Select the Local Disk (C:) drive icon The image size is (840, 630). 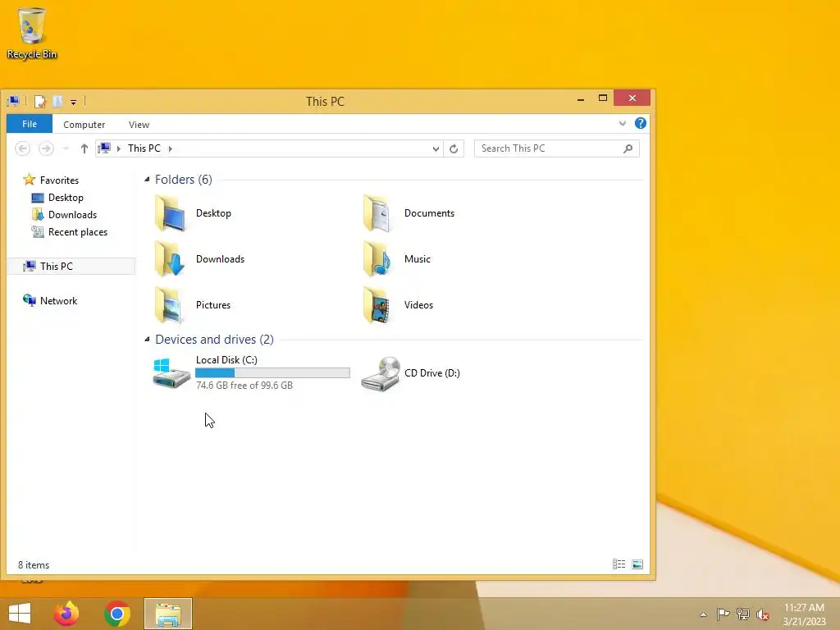click(x=171, y=373)
